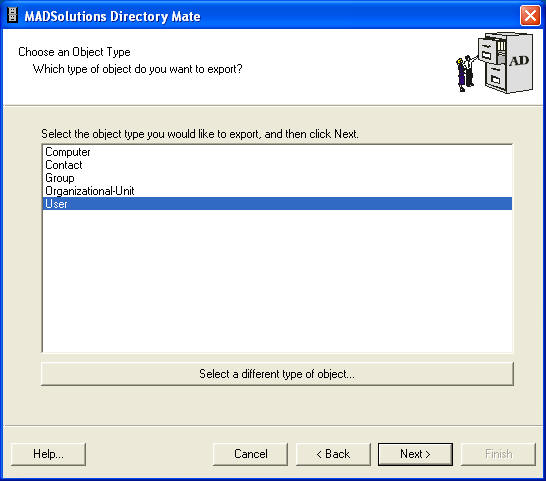Proceed with the Next button
This screenshot has height=481, width=546.
[x=415, y=454]
